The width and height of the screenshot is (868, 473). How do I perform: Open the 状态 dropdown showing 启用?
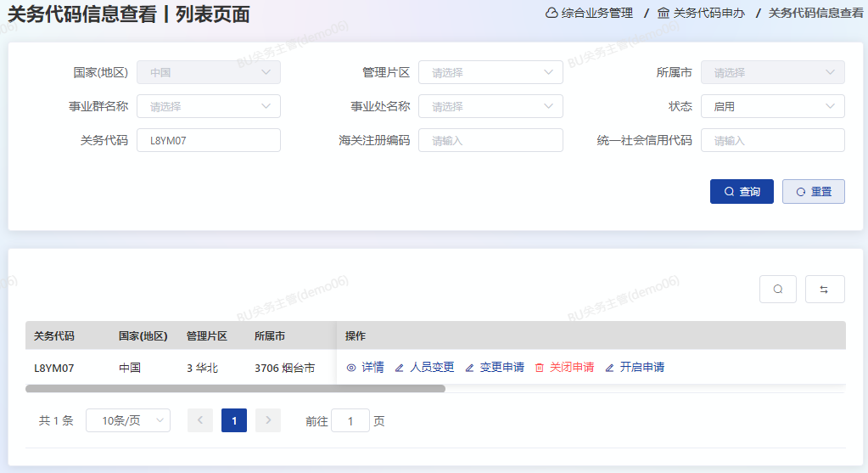773,106
